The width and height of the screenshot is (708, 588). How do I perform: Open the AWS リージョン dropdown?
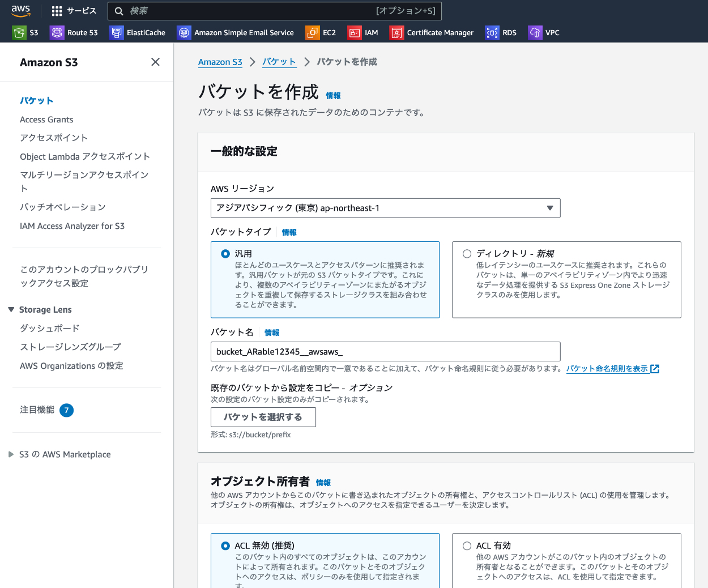[385, 208]
